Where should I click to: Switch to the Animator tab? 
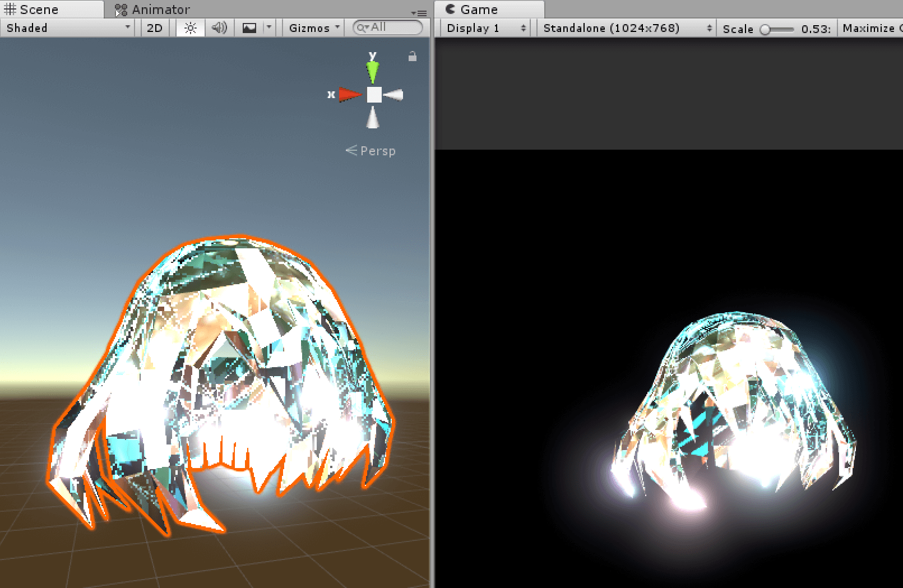(152, 10)
